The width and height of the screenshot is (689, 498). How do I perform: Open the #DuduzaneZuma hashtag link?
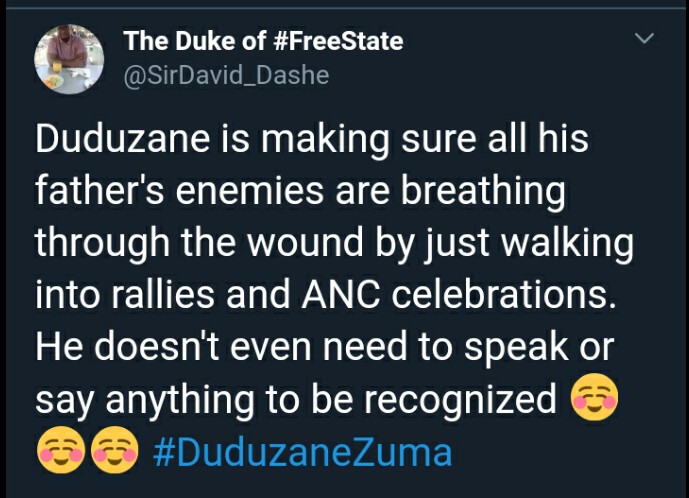pos(302,453)
